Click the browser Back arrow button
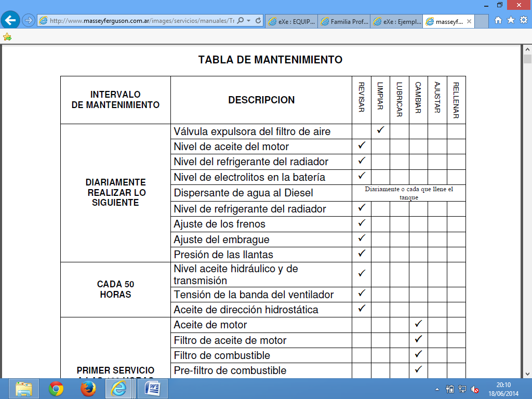The width and height of the screenshot is (532, 399). pos(10,20)
